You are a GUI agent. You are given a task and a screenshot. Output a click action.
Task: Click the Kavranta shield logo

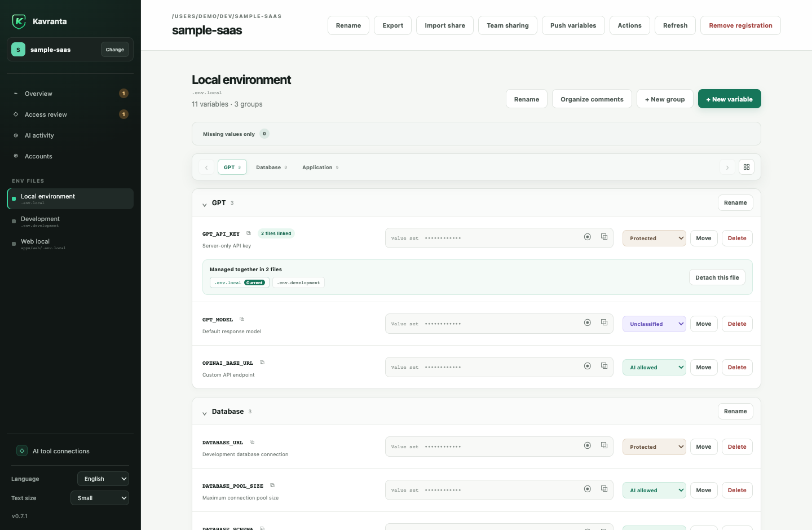19,21
